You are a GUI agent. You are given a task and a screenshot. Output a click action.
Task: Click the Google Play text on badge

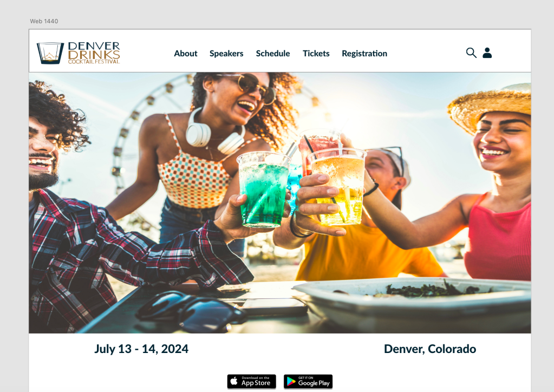(314, 383)
